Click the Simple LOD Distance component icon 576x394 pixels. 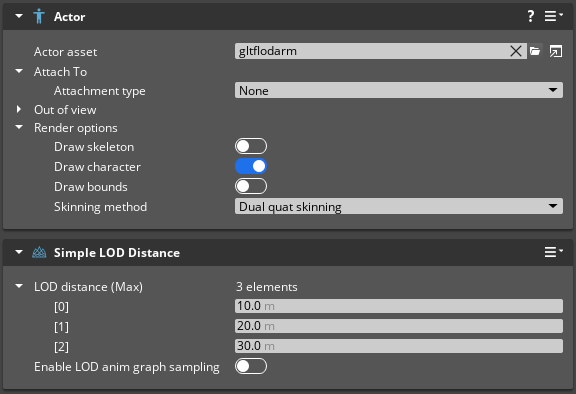click(x=39, y=253)
